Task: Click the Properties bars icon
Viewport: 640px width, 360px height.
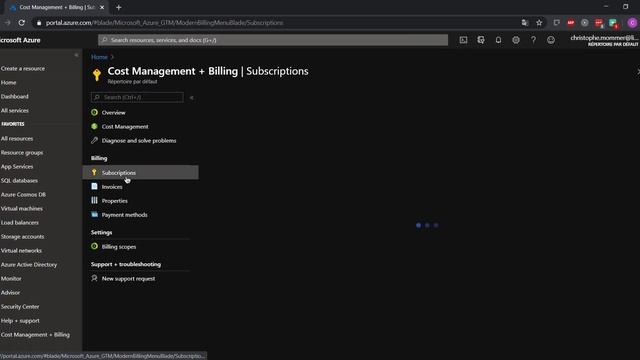Action: [x=94, y=200]
